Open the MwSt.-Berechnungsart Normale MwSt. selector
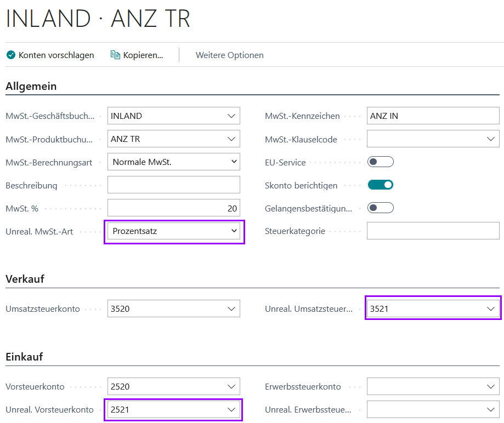Viewport: 504px width, 423px height. point(173,162)
